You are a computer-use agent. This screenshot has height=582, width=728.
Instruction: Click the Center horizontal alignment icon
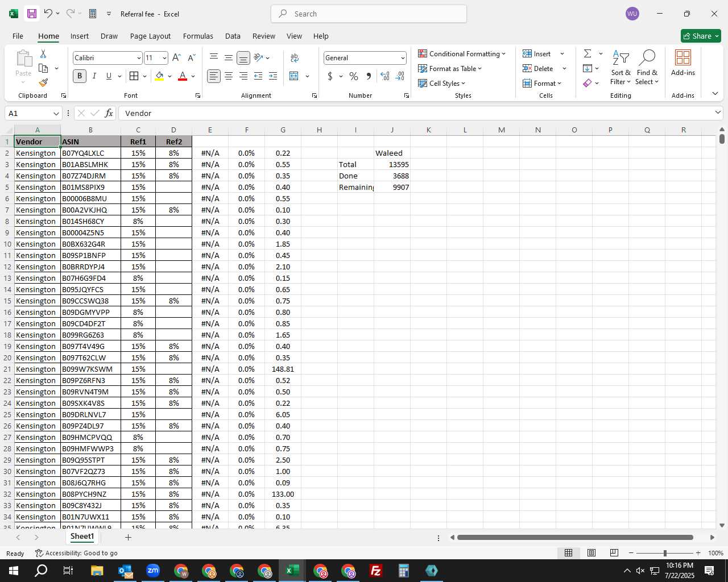point(229,76)
